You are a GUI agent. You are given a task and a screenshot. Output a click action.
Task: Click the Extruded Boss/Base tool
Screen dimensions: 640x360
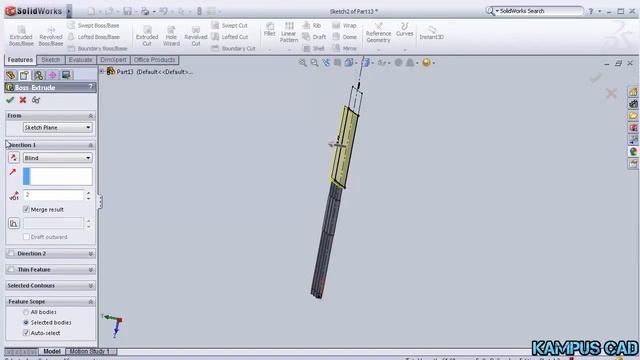point(21,36)
